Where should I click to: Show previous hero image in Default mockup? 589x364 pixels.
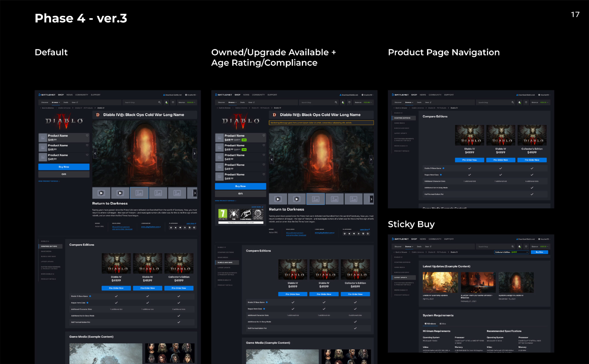point(95,153)
